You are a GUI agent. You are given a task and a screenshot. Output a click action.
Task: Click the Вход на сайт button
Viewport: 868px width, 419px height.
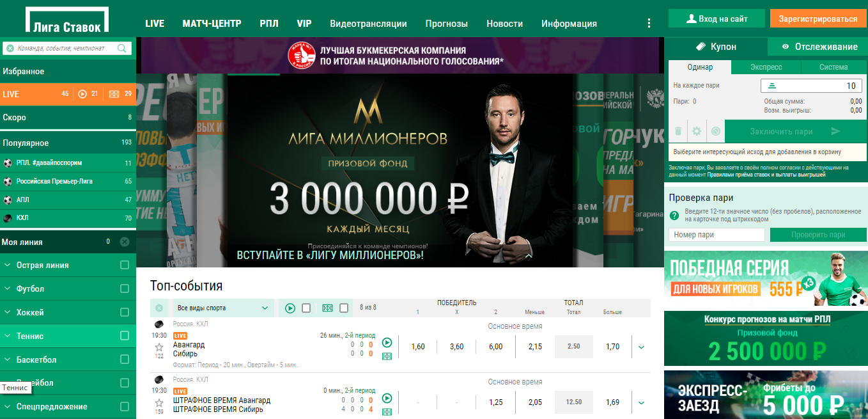pyautogui.click(x=717, y=19)
